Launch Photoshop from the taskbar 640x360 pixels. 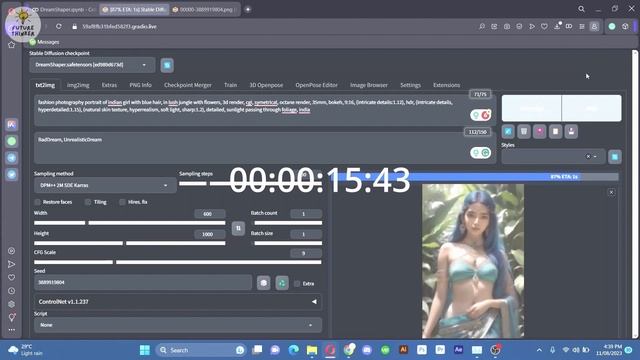tap(422, 350)
